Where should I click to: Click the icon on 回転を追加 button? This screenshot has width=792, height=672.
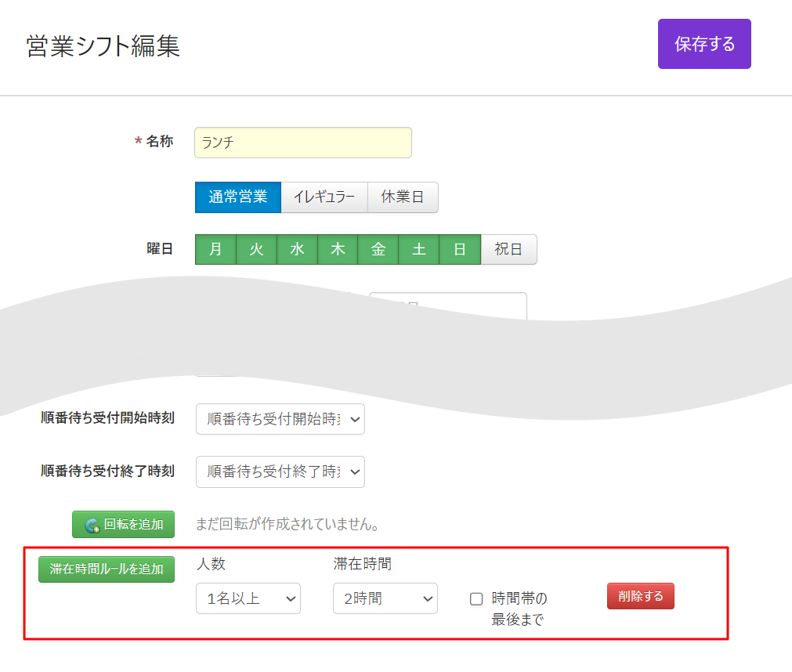click(92, 525)
